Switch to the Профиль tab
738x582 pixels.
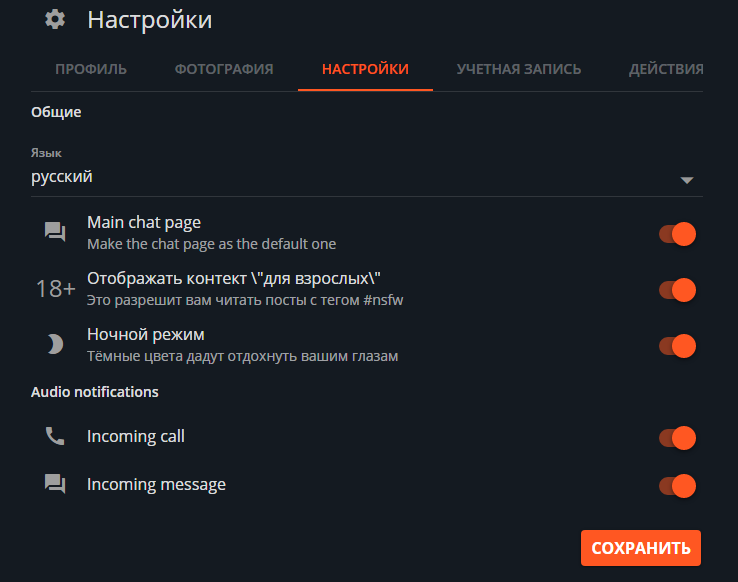pyautogui.click(x=91, y=69)
